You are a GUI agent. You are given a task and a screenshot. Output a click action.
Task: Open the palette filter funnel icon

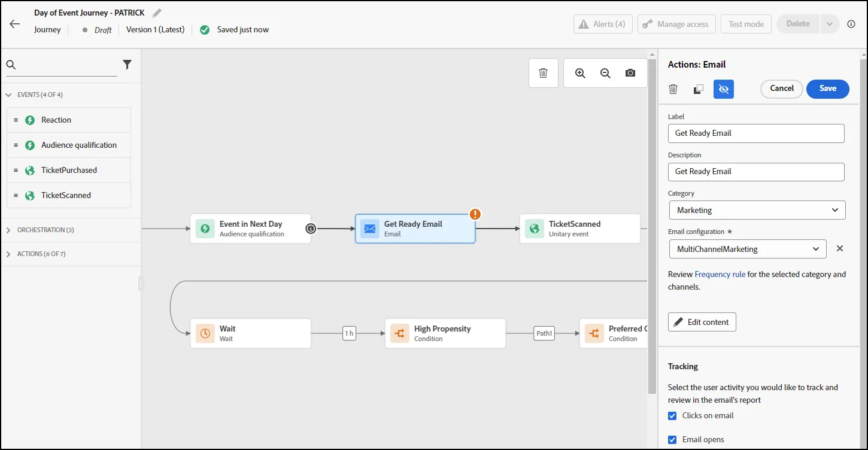[127, 65]
